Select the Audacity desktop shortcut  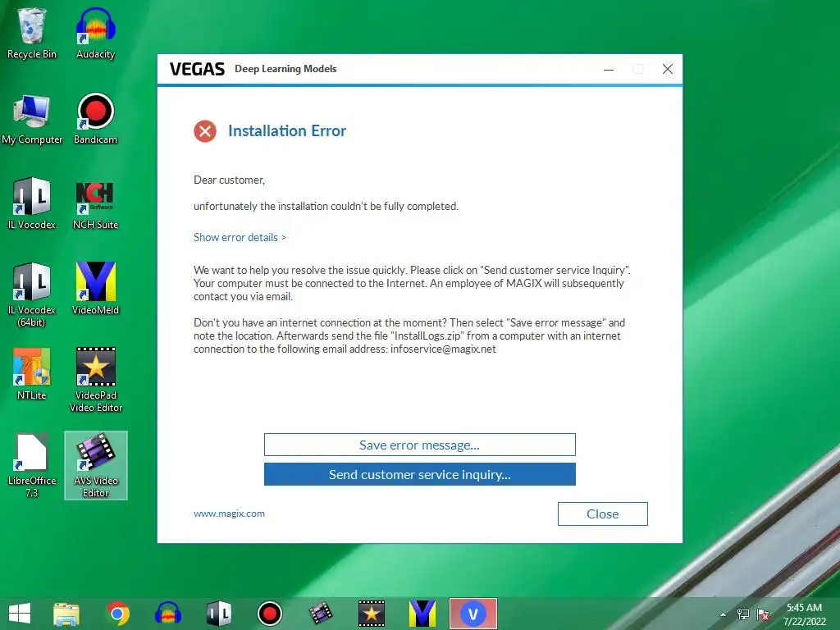pos(95,33)
